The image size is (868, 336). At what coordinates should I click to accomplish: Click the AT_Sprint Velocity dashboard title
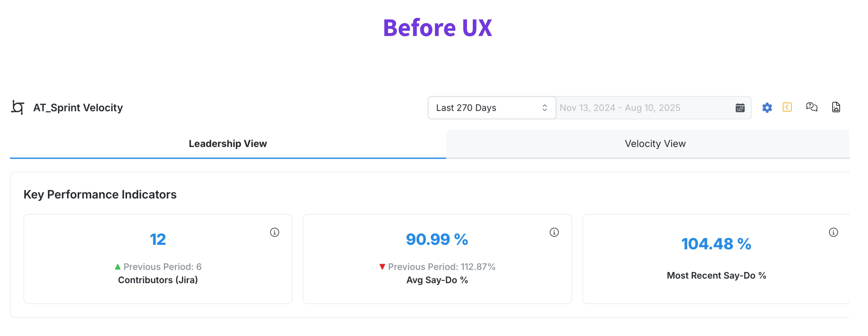[78, 108]
